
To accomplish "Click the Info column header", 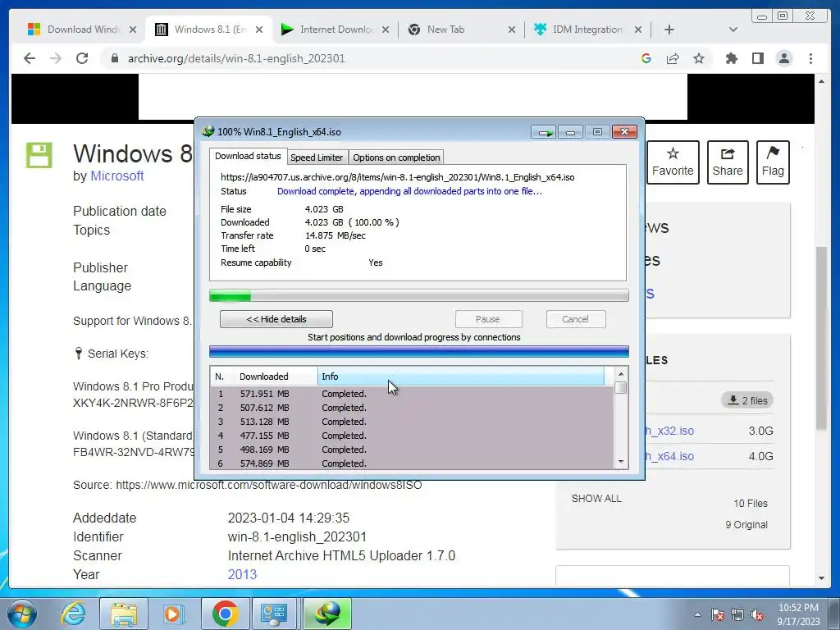I will click(461, 377).
